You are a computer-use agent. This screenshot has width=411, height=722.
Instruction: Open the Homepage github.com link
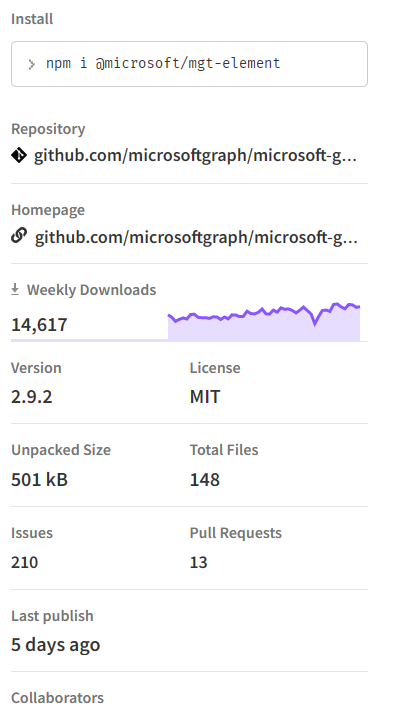196,237
